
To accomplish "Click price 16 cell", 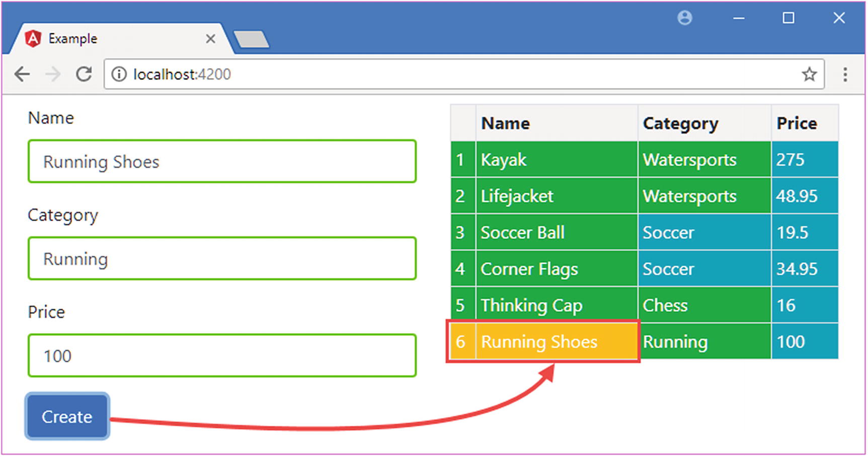I will 805,305.
